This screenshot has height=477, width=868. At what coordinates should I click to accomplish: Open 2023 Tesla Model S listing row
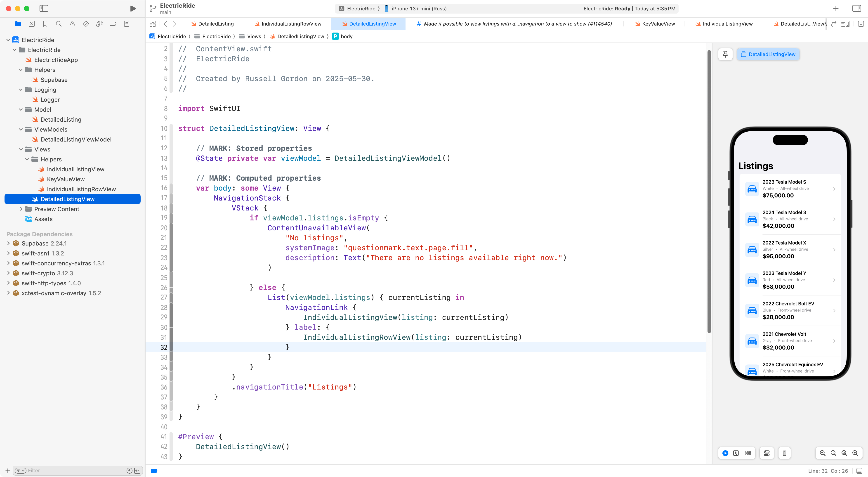pyautogui.click(x=790, y=189)
